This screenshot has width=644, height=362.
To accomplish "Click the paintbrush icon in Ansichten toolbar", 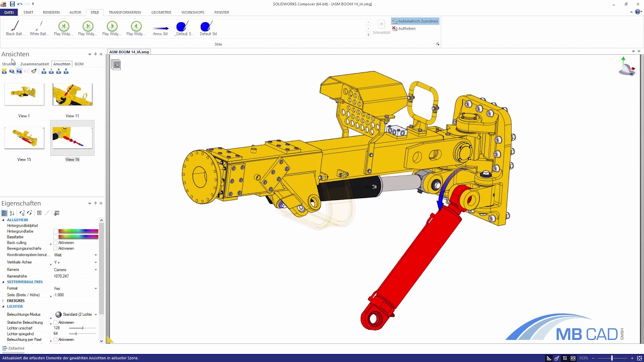I will (34, 71).
